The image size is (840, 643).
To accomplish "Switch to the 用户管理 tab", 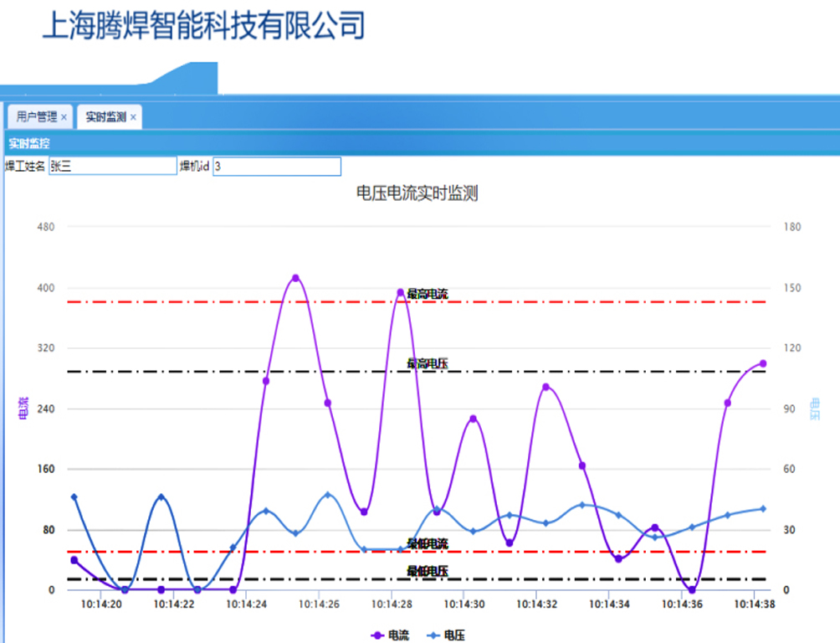I will coord(36,117).
